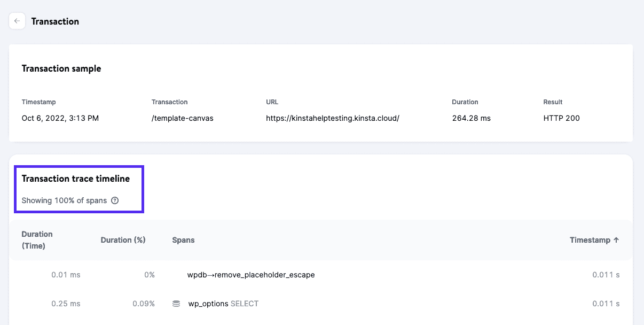Open the wpdb→remove_placeholder_escape span

pos(250,275)
